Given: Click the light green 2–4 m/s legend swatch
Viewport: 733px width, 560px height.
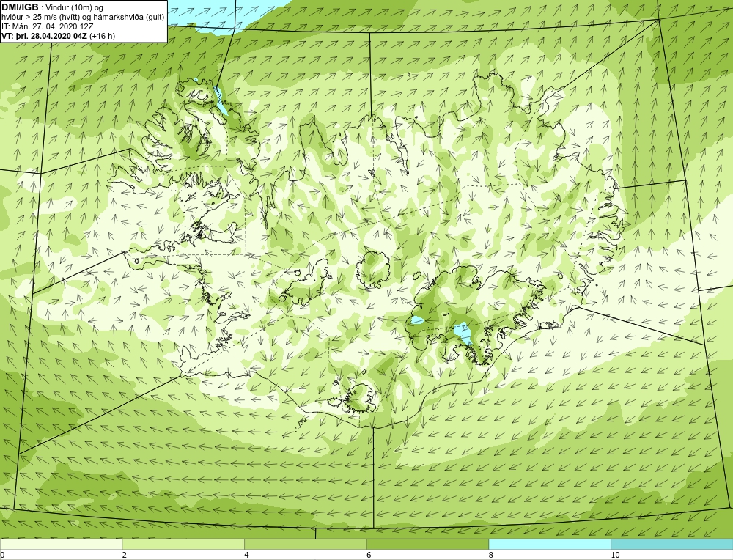Looking at the screenshot, I should 183,544.
